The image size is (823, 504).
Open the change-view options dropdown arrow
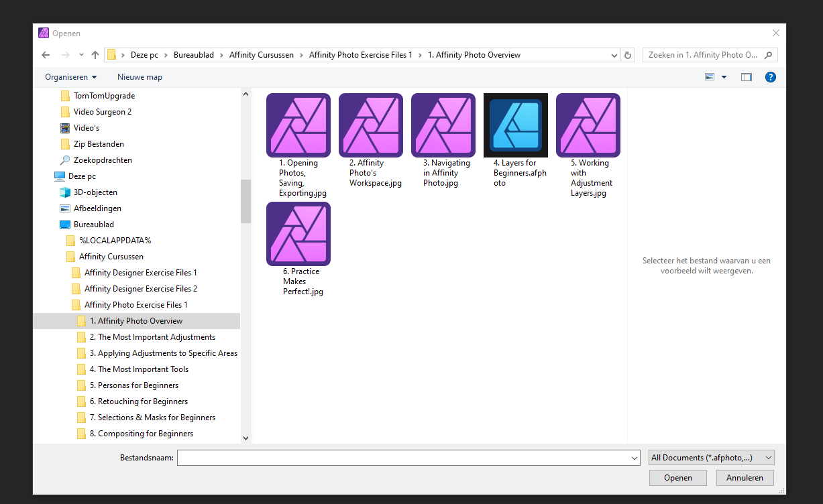pos(723,76)
